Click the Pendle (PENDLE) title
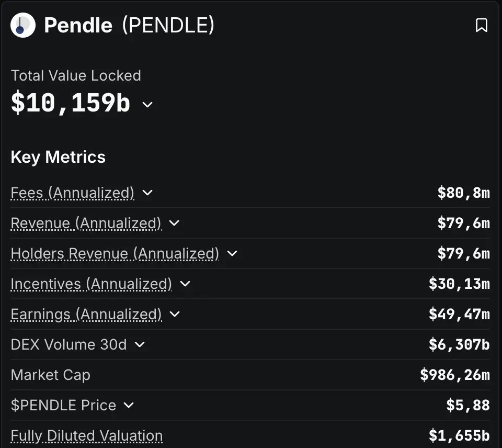 [129, 25]
